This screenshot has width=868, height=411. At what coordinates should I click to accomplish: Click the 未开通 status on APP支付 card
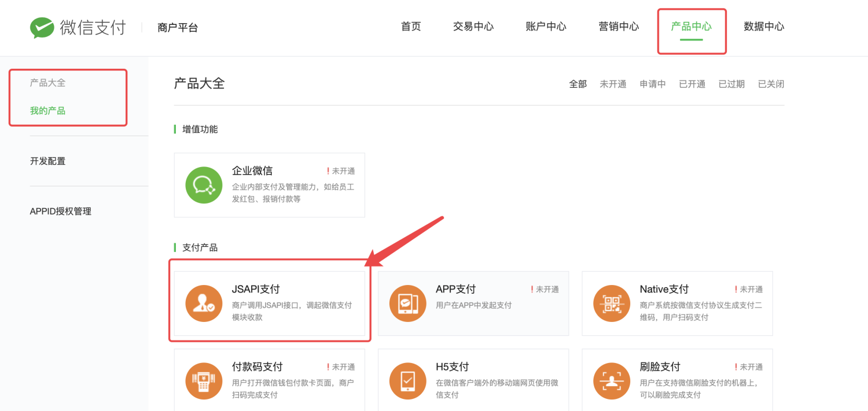545,289
